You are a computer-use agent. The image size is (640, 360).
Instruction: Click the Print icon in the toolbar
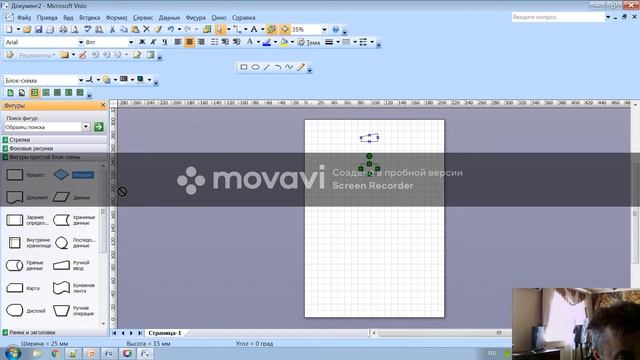(x=63, y=29)
